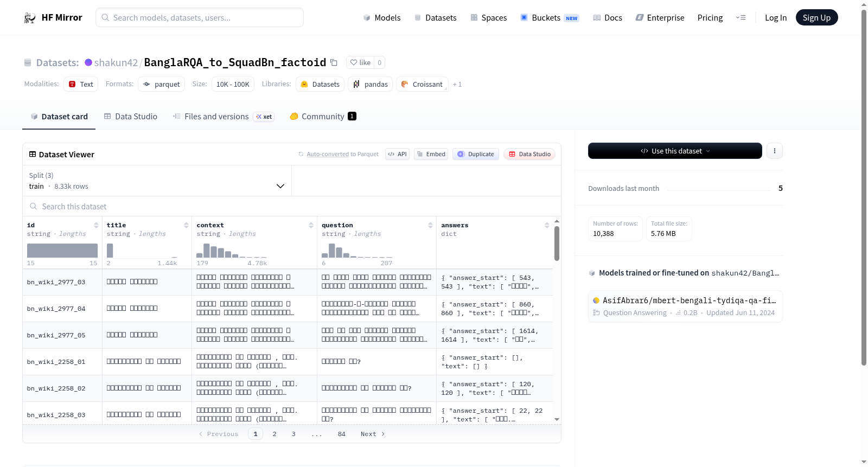Sort the context column
868x467 pixels.
pyautogui.click(x=311, y=225)
